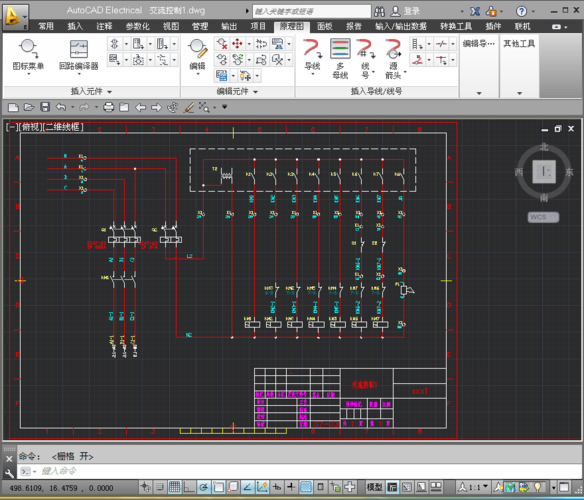
Task: Select the 线号 wire number tool
Action: click(x=366, y=58)
